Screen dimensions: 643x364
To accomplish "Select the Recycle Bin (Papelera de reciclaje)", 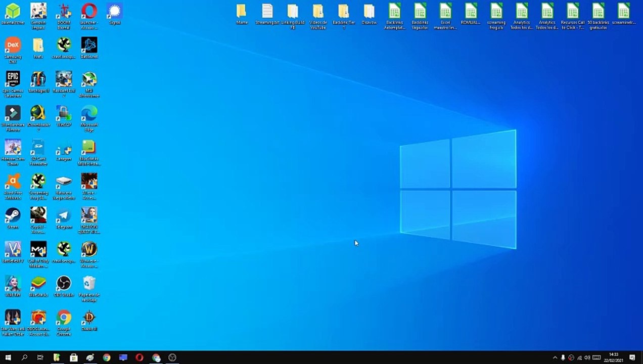I will [89, 288].
